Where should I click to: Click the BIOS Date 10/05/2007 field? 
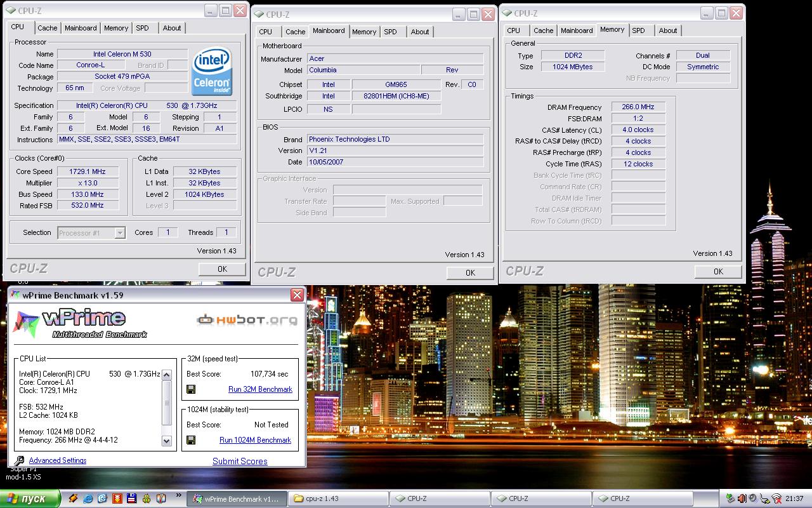[x=395, y=162]
